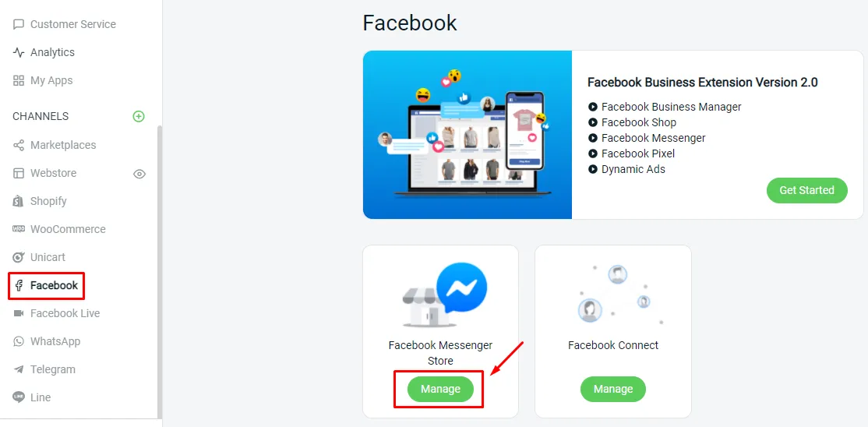
Task: Open Analytics from the sidebar
Action: click(44, 53)
